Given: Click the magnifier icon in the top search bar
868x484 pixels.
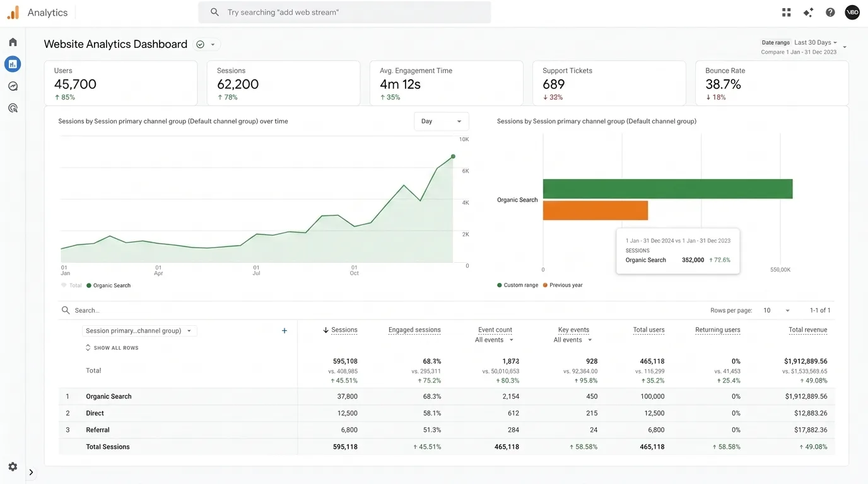Looking at the screenshot, I should coord(214,12).
